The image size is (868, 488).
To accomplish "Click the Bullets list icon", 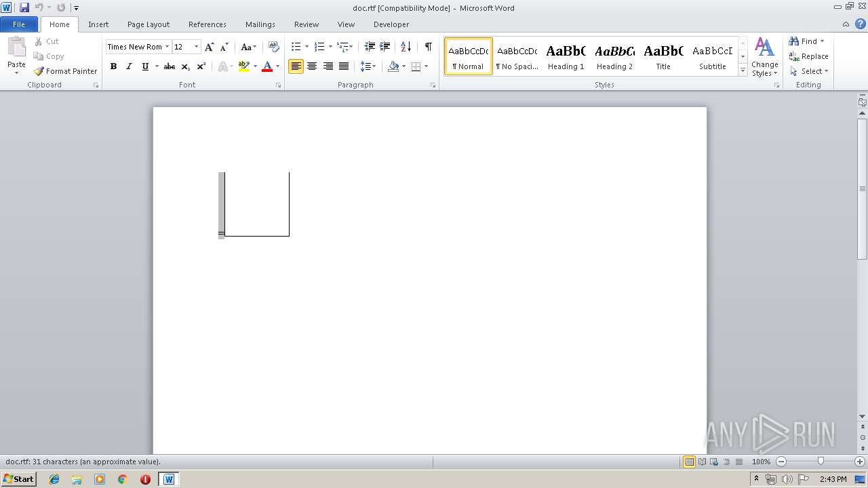I will click(x=296, y=47).
